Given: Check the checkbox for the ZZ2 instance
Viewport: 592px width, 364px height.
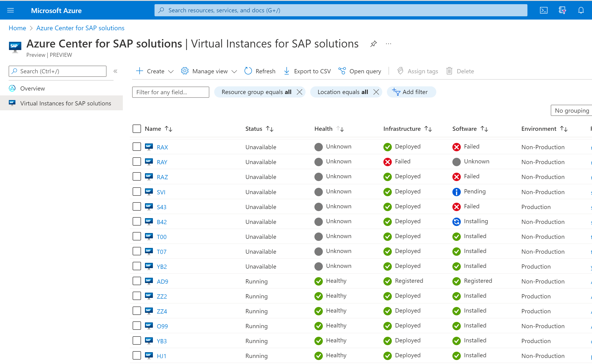Looking at the screenshot, I should (x=137, y=296).
